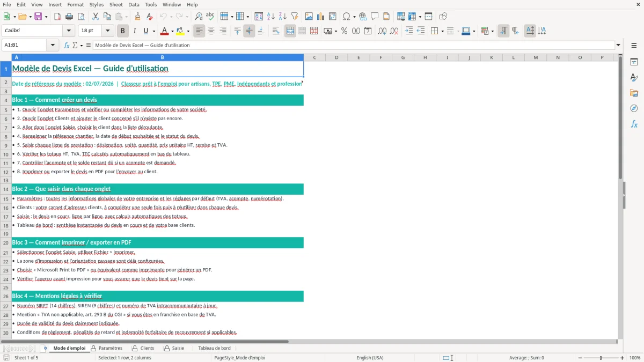The width and height of the screenshot is (644, 362).
Task: Open Find & Replace icon
Action: 199,17
